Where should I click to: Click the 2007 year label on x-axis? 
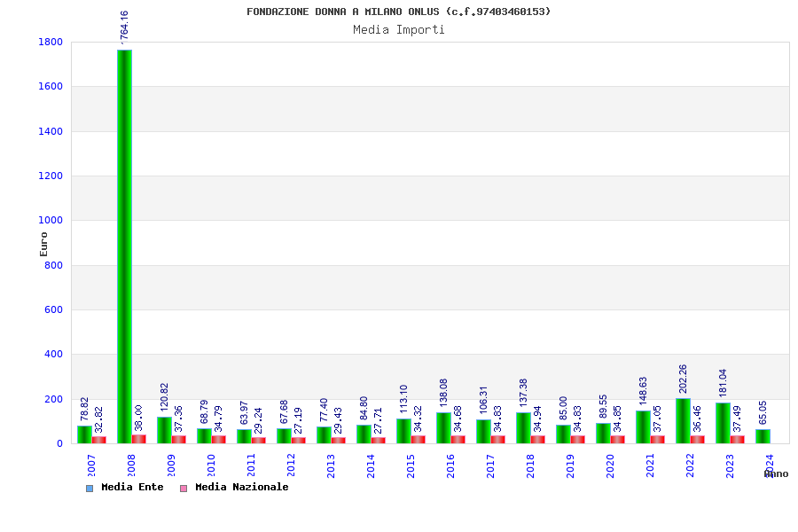(x=91, y=465)
